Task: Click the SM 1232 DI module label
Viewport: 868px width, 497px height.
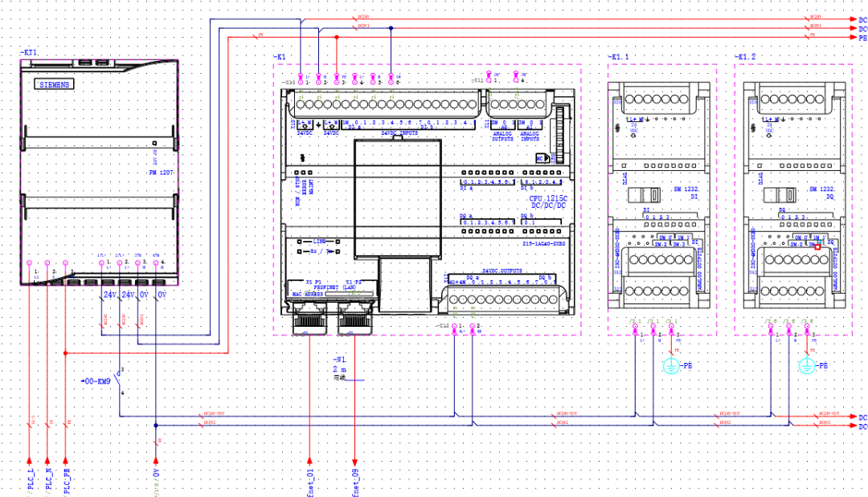Action: [x=686, y=193]
